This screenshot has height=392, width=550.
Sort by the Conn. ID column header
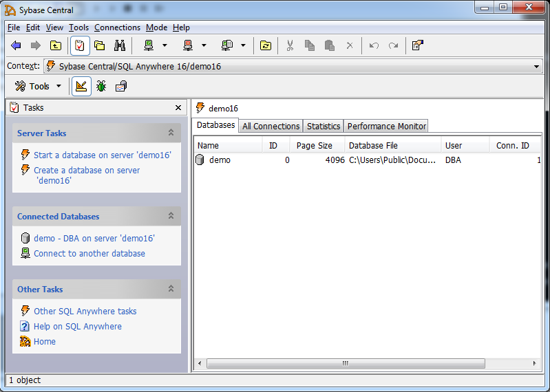tap(515, 145)
